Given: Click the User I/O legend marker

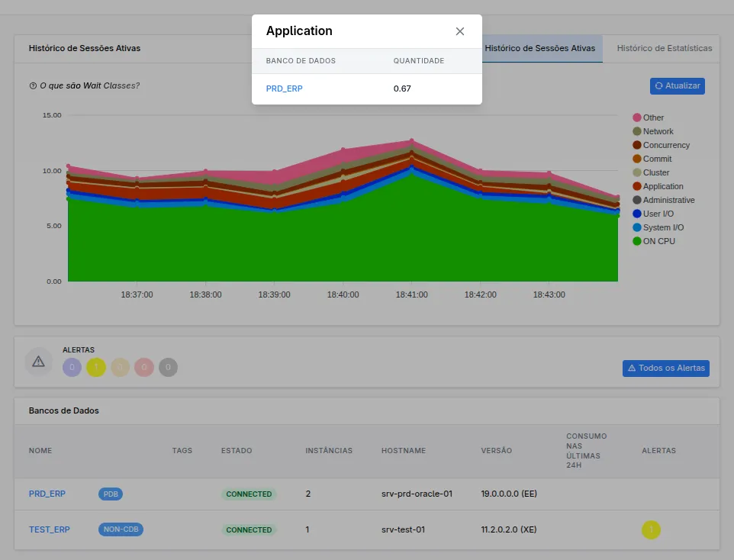Looking at the screenshot, I should 637,214.
